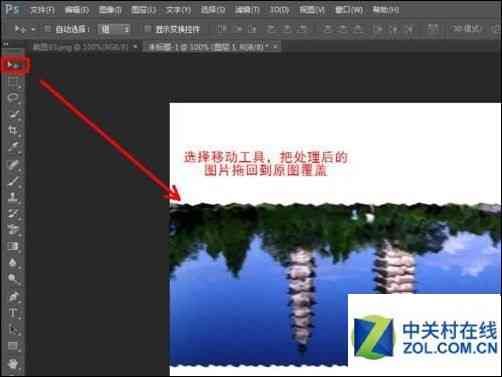502x377 pixels.
Task: Open the 帮助(H) menu
Action: (385, 10)
